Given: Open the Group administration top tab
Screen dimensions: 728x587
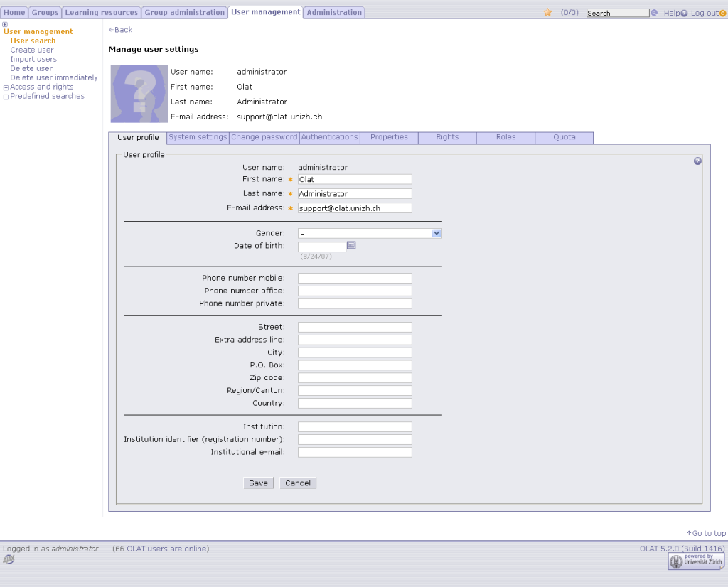Looking at the screenshot, I should click(x=184, y=13).
